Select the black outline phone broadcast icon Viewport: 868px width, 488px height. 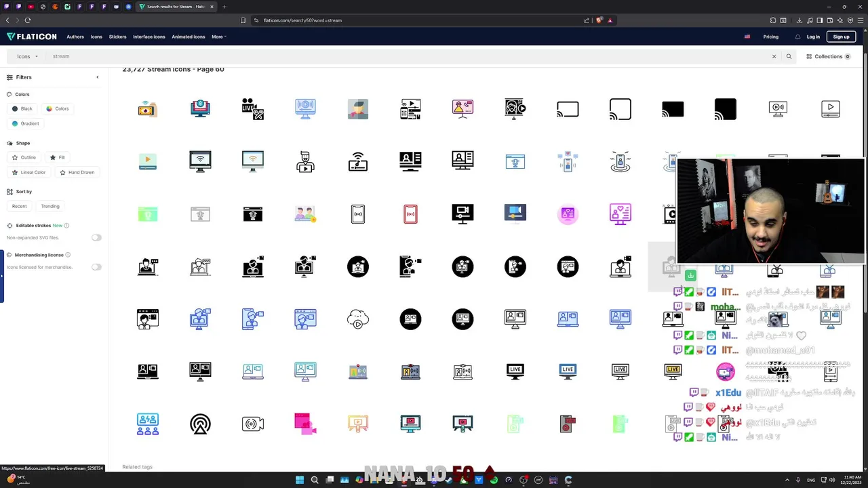point(358,214)
